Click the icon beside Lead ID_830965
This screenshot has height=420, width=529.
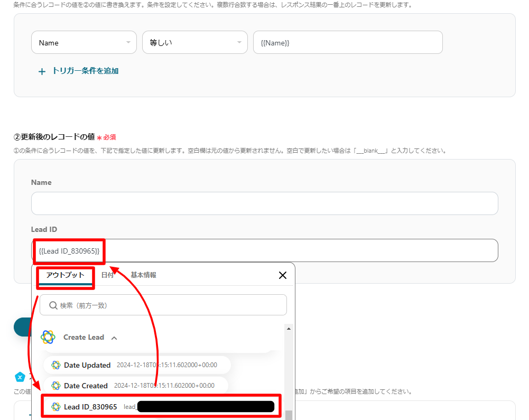[55, 407]
